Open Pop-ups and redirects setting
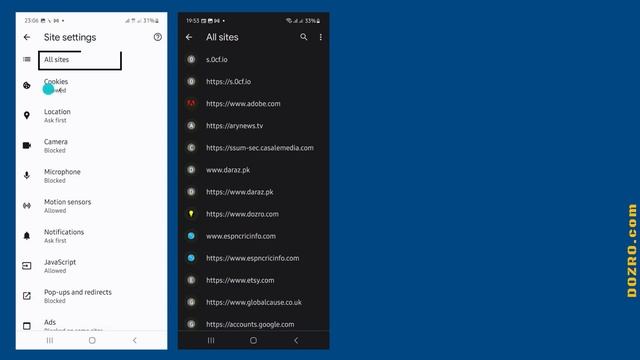The image size is (640, 360). pos(91,296)
